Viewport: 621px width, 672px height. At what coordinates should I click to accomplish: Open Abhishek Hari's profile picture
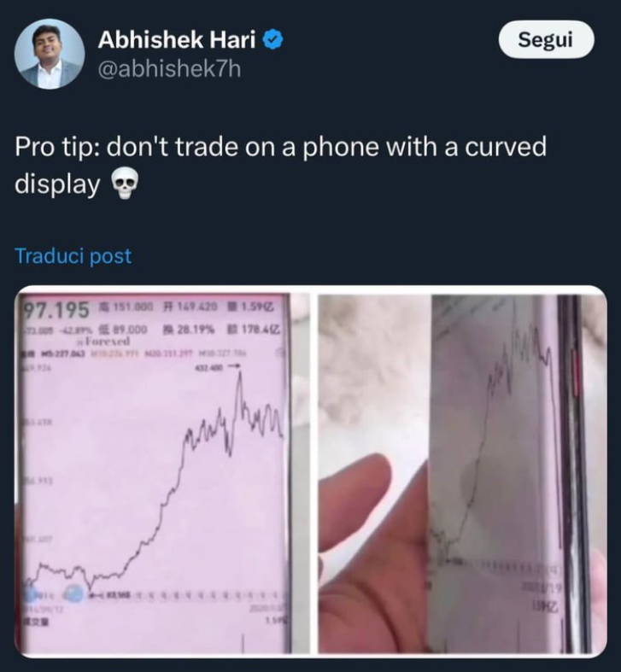[x=50, y=54]
